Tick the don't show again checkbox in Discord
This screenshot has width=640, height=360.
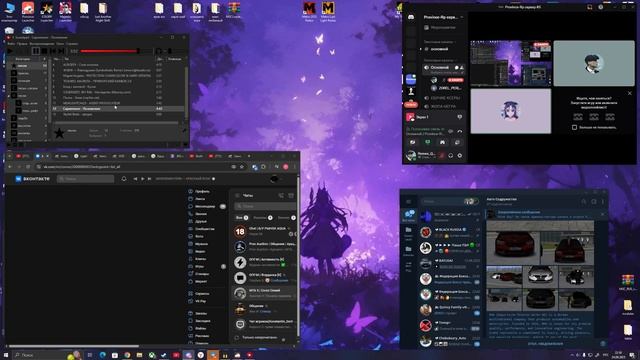574,127
